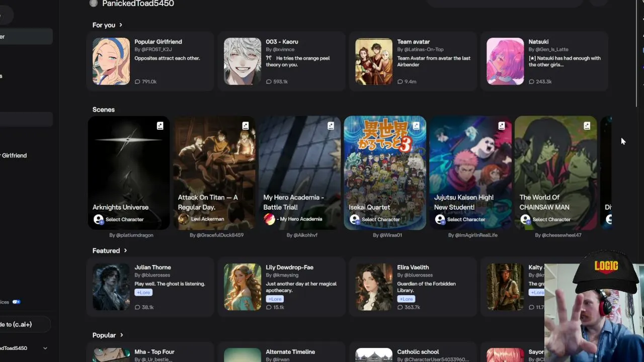Click the Select Character avatar icon on Jujutsu Kaisen

[440, 219]
